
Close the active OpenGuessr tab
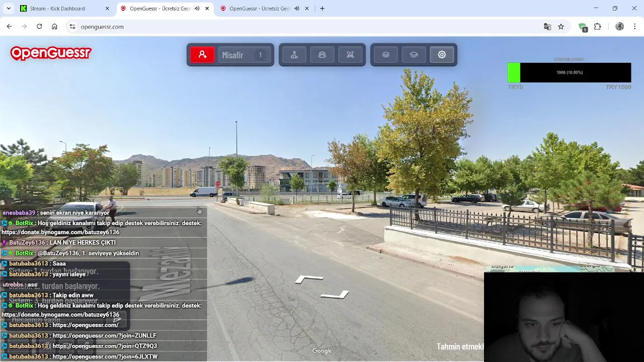(207, 9)
